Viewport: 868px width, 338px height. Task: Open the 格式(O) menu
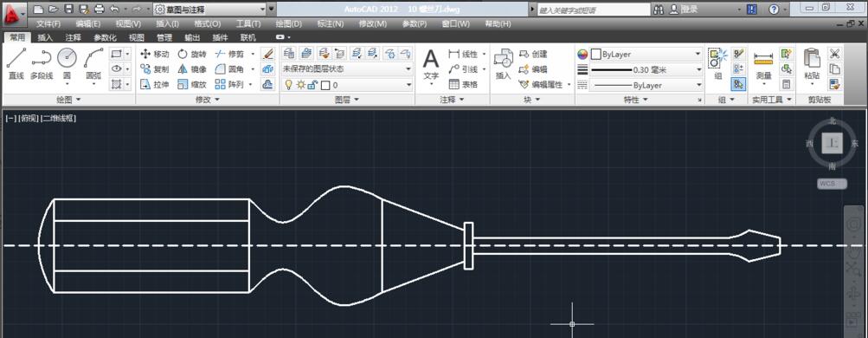[208, 23]
